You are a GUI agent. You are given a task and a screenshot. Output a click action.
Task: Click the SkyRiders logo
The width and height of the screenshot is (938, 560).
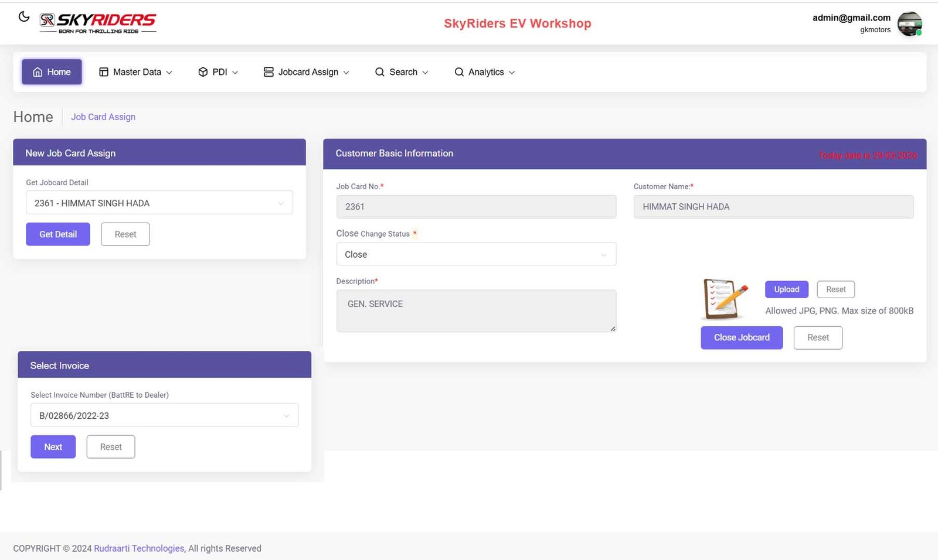(x=98, y=23)
